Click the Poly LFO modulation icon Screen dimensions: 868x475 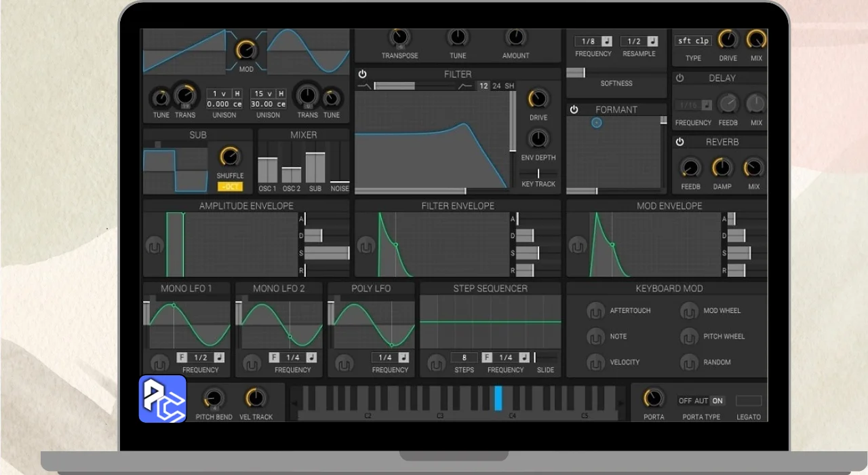pyautogui.click(x=344, y=363)
